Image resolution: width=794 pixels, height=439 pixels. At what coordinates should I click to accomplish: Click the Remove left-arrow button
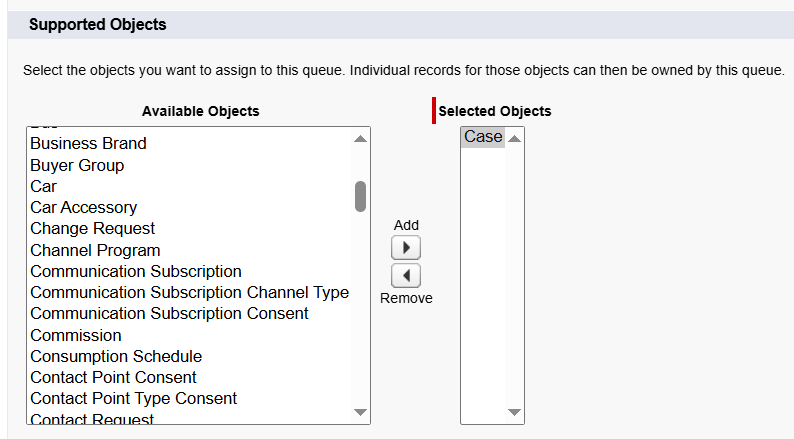(x=406, y=276)
